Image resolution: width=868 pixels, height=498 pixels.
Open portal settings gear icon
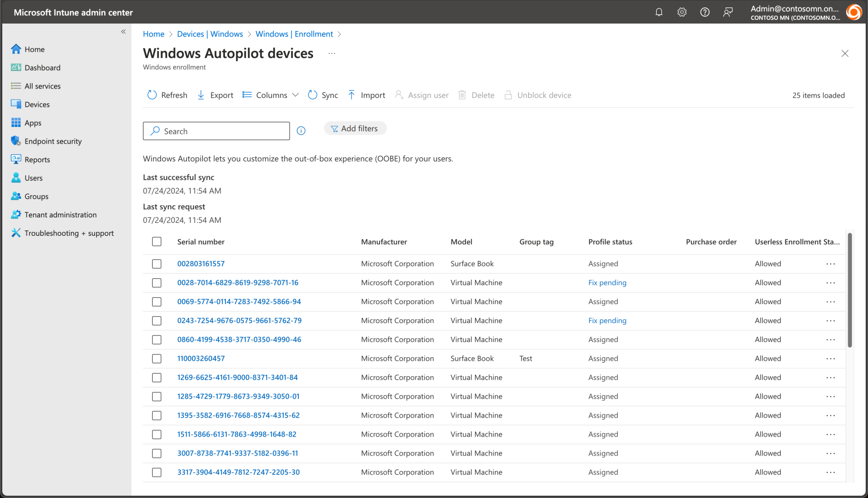pyautogui.click(x=682, y=12)
